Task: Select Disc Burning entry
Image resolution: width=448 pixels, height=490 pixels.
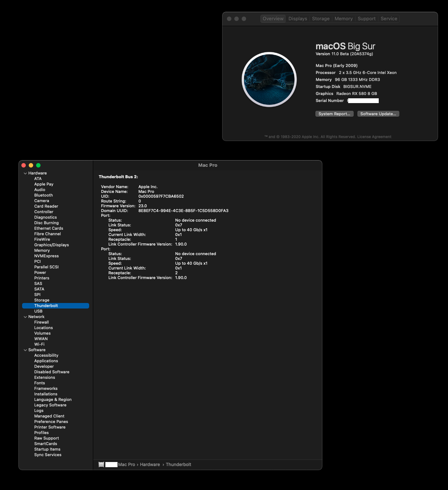Action: point(46,223)
